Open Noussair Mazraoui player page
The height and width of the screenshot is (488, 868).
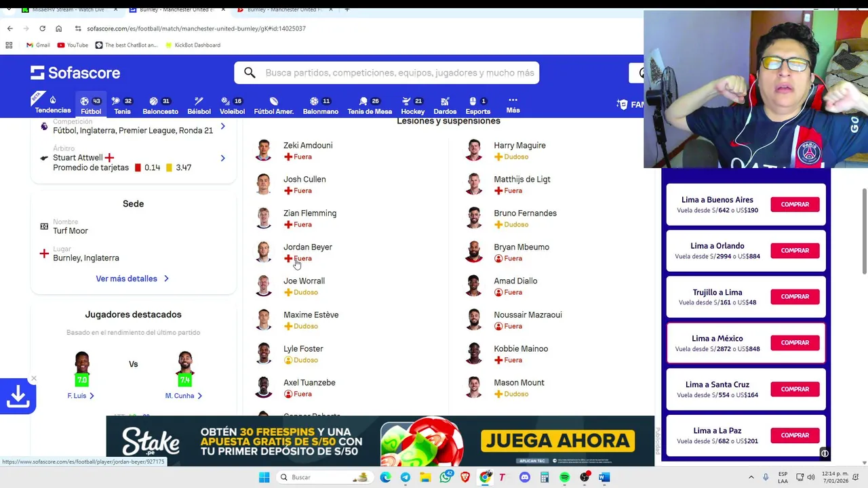(x=528, y=314)
